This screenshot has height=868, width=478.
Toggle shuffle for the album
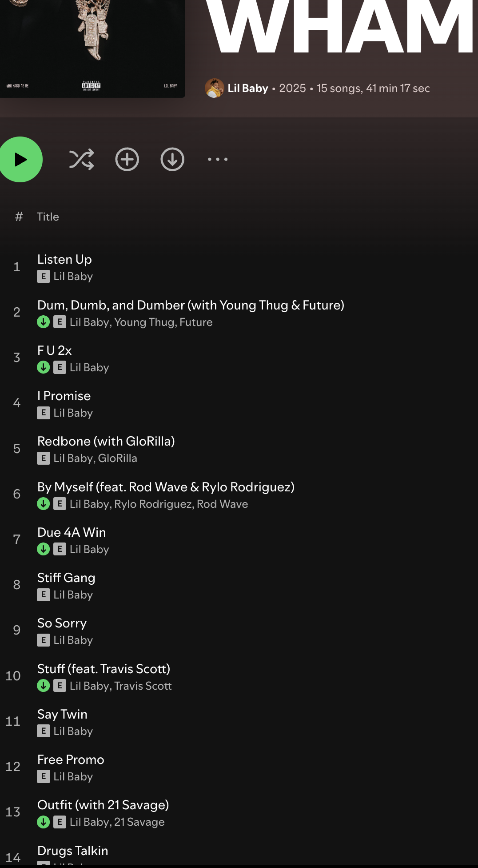point(82,160)
